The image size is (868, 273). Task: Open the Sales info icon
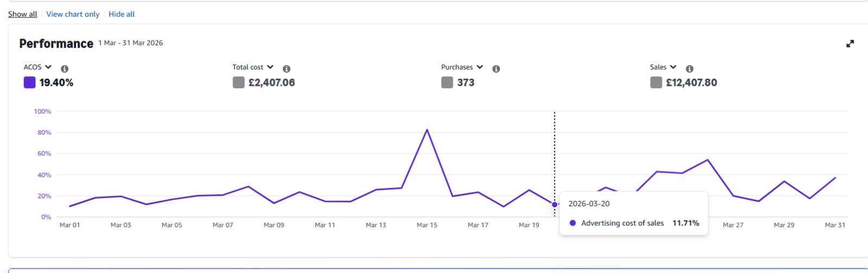click(x=689, y=69)
